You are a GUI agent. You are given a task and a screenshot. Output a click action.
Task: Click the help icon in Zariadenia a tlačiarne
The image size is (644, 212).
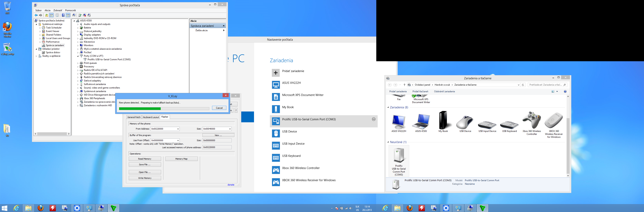pyautogui.click(x=565, y=92)
